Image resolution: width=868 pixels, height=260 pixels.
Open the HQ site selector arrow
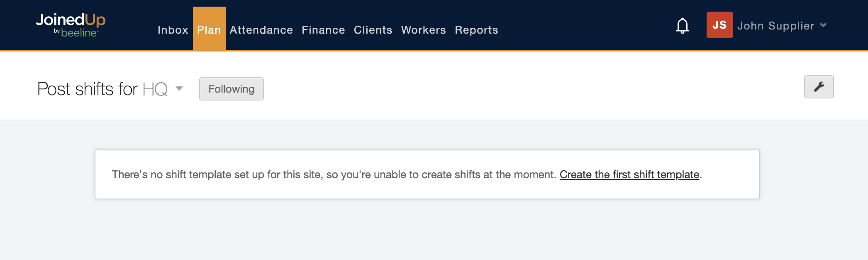pos(179,88)
